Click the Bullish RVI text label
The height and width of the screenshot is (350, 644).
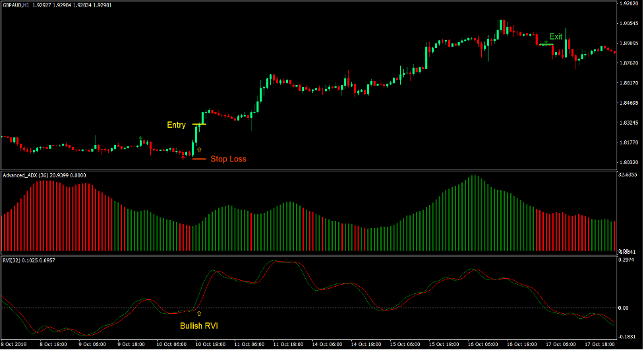[x=199, y=326]
